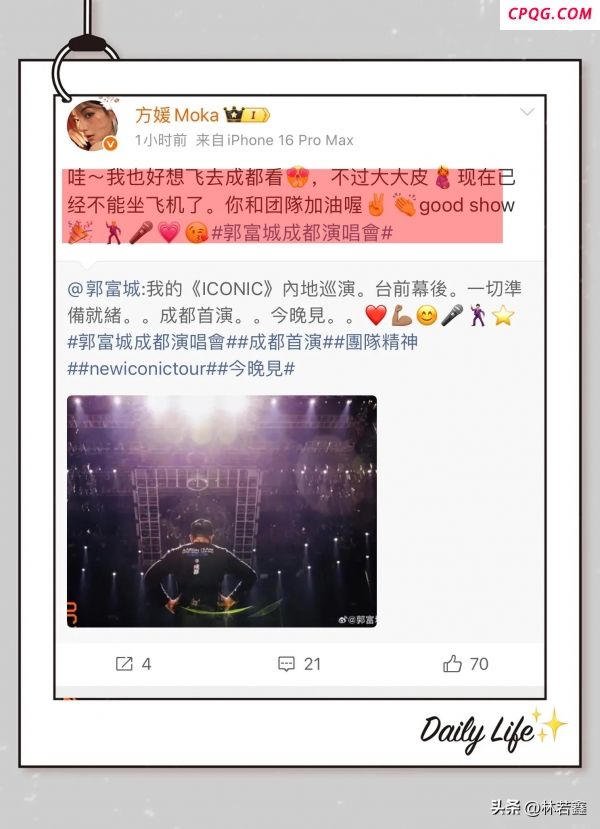Click the CPQG.COM watermark logo
600x829 pixels.
(x=550, y=13)
